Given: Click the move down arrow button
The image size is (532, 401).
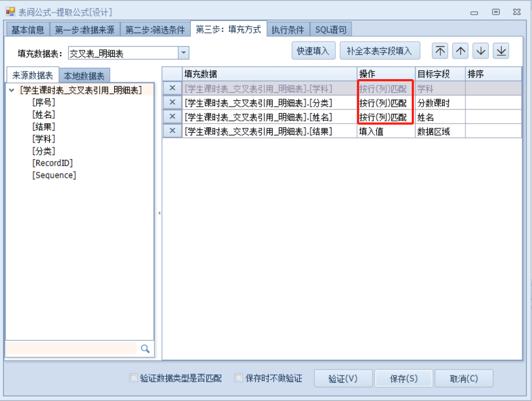Looking at the screenshot, I should click(481, 51).
